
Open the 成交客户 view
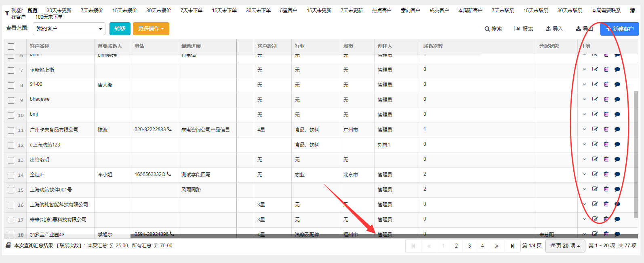439,11
